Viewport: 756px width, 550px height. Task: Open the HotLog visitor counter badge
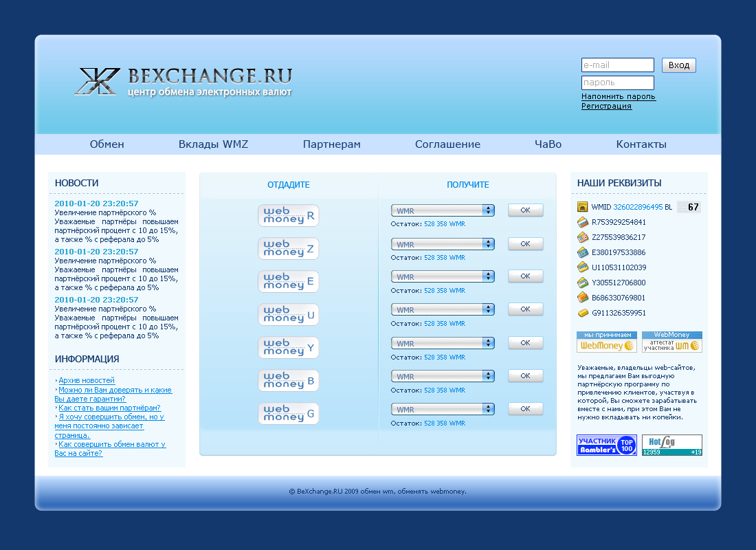point(671,445)
